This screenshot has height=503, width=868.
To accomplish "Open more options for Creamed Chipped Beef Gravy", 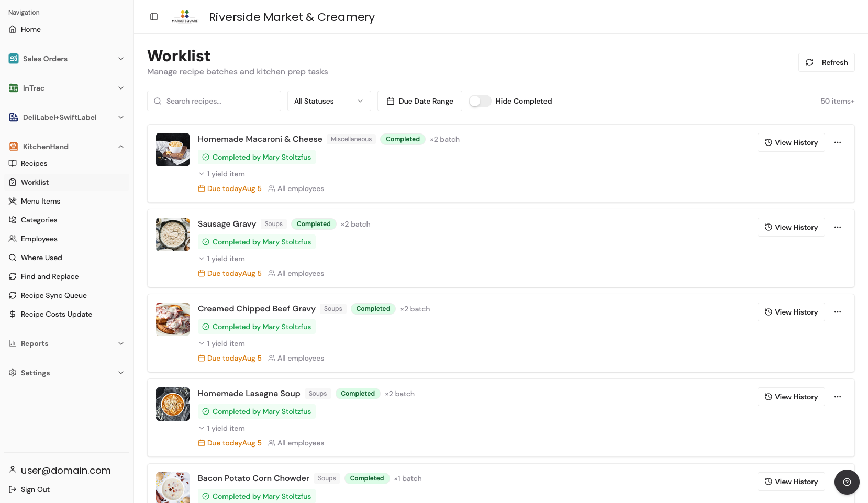I will pyautogui.click(x=838, y=312).
